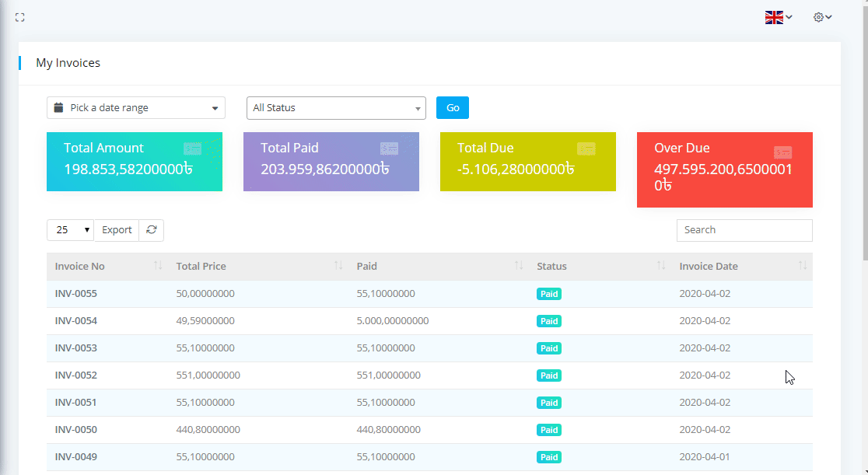Open invoice INV-0055
The width and height of the screenshot is (868, 475).
(x=75, y=294)
